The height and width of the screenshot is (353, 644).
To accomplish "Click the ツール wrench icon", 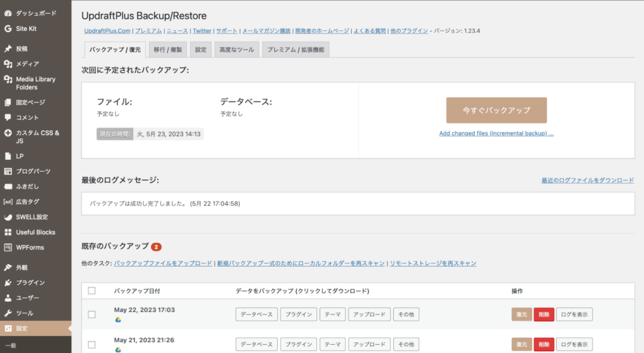I will click(x=8, y=313).
